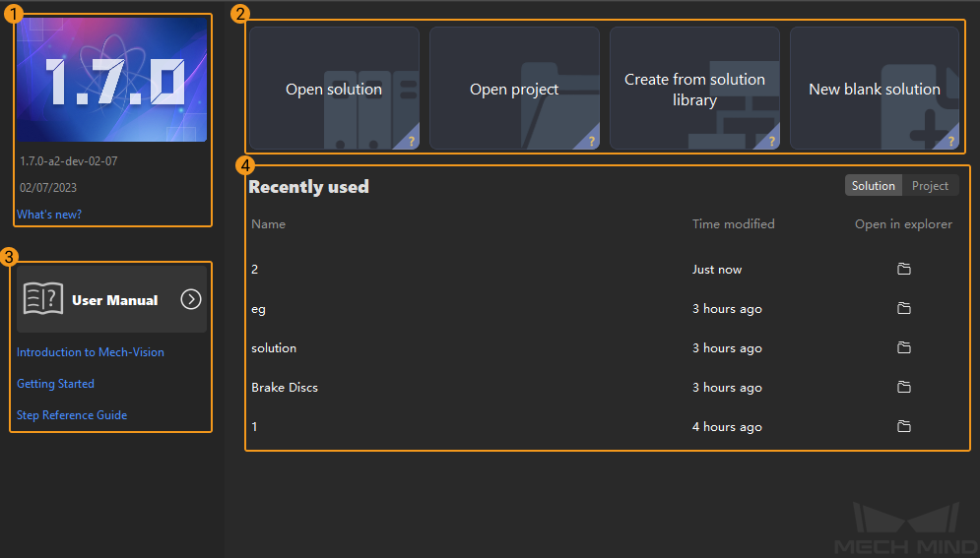
Task: Create a New blank solution
Action: coord(874,89)
